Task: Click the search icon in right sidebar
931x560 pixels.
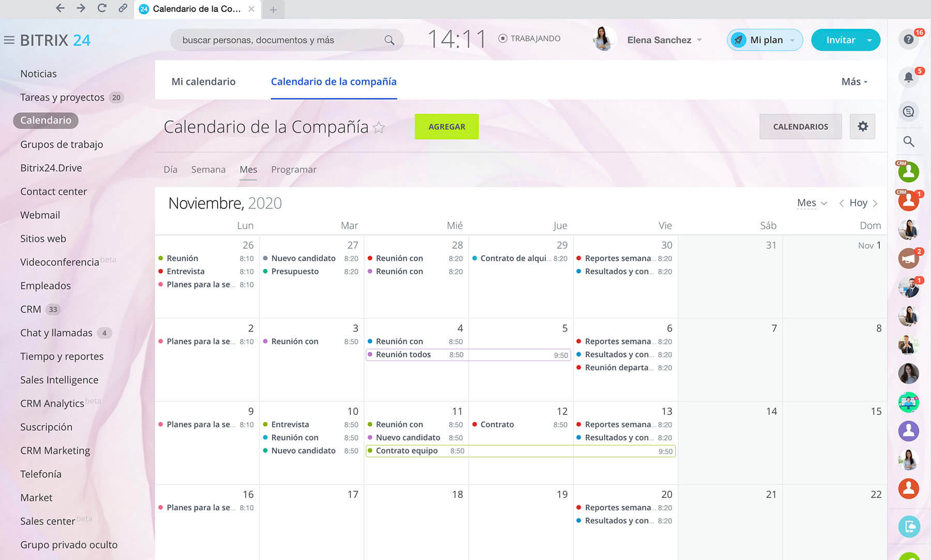Action: [x=908, y=141]
